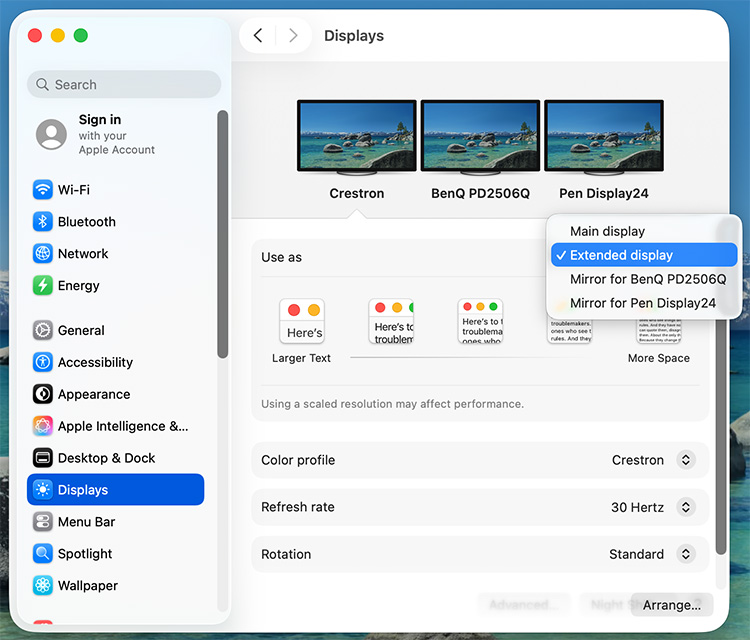
Task: Pick the middle resolution scale option
Action: tap(480, 321)
